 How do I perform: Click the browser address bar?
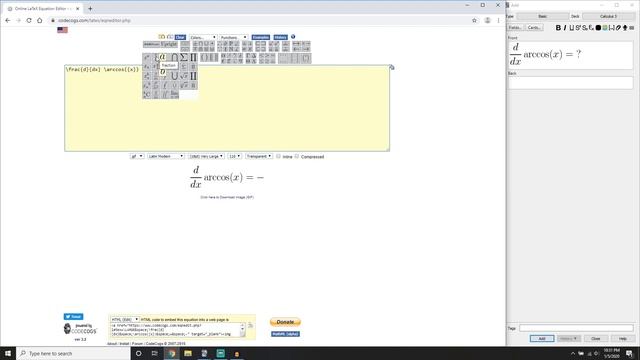coord(261,20)
